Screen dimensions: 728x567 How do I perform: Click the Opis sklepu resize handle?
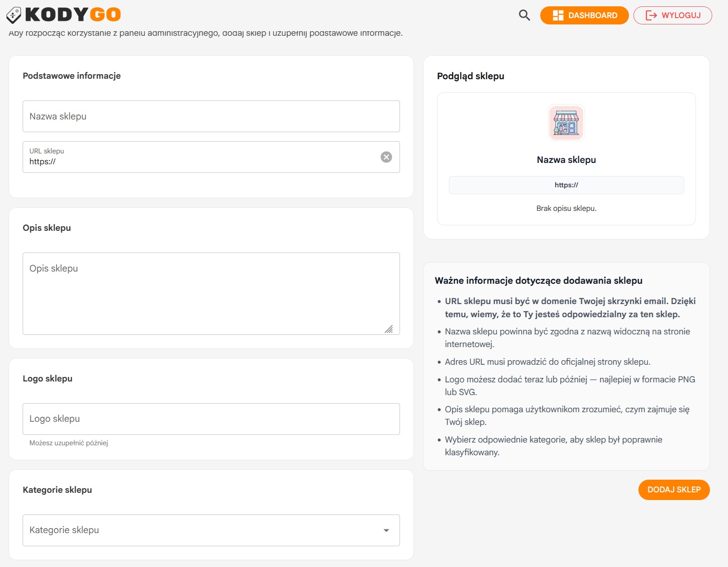pyautogui.click(x=389, y=329)
